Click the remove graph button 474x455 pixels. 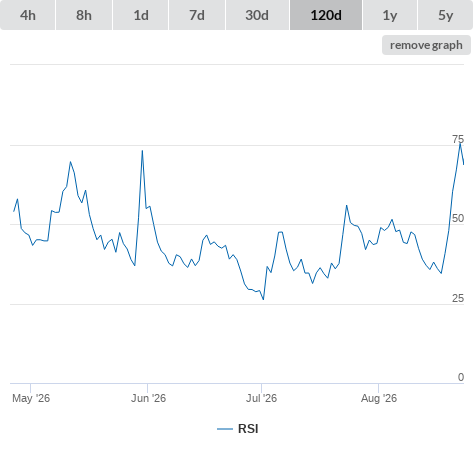click(x=426, y=45)
